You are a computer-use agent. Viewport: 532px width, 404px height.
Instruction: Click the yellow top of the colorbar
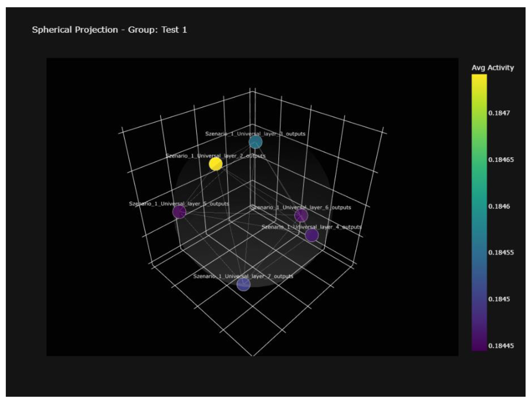coord(479,78)
